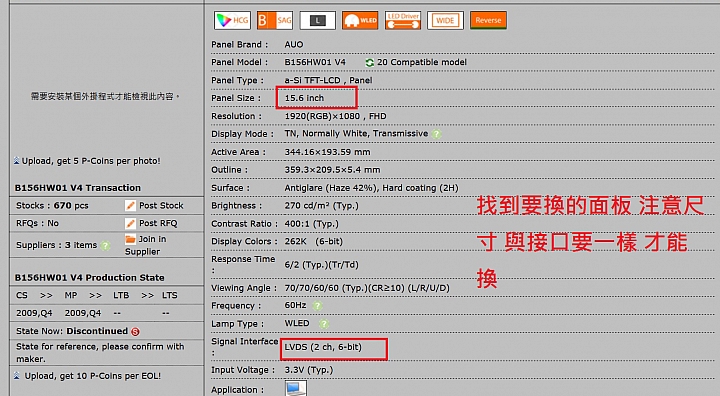Select the CS stage 2009,Q4 date
This screenshot has width=720, height=396.
pos(34,313)
